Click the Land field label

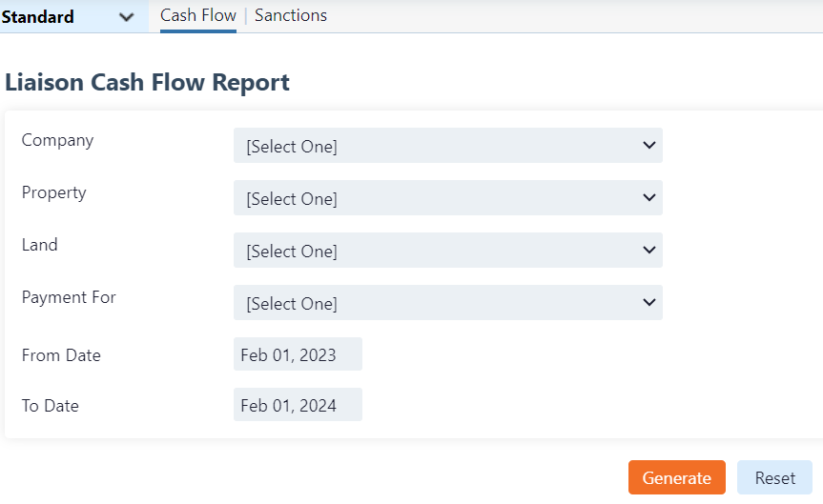pyautogui.click(x=40, y=245)
